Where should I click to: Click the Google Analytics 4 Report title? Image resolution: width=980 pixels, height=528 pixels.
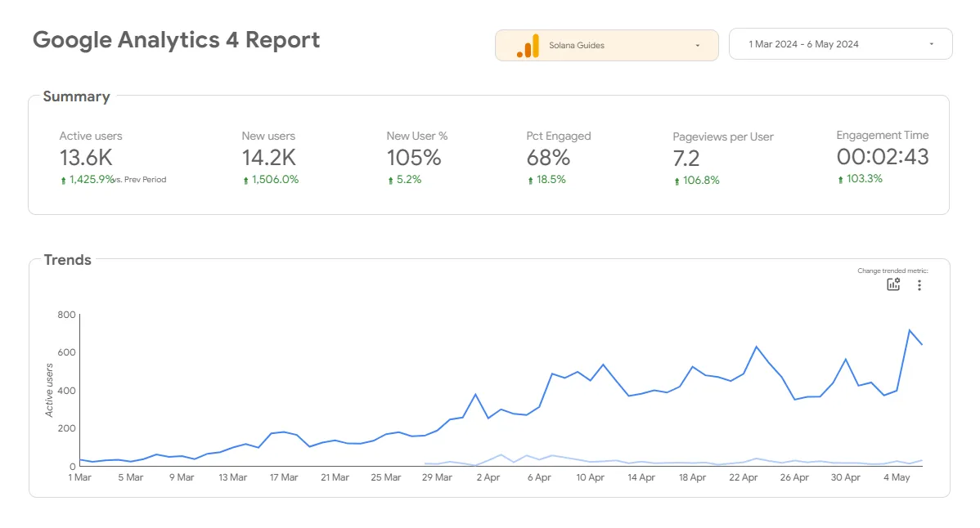click(x=176, y=40)
